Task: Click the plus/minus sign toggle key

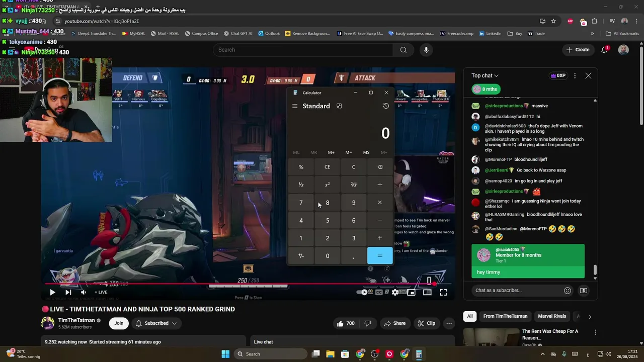Action: pos(301,256)
